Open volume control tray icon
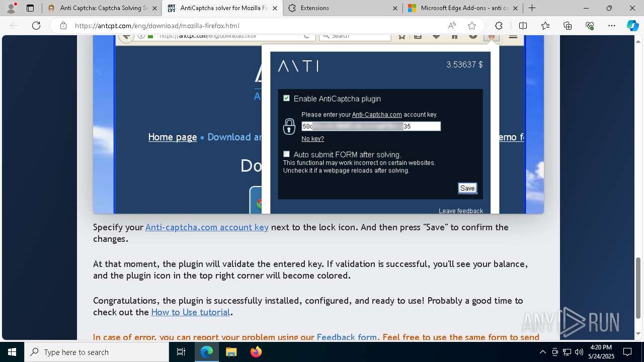Image resolution: width=644 pixels, height=362 pixels. [579, 352]
